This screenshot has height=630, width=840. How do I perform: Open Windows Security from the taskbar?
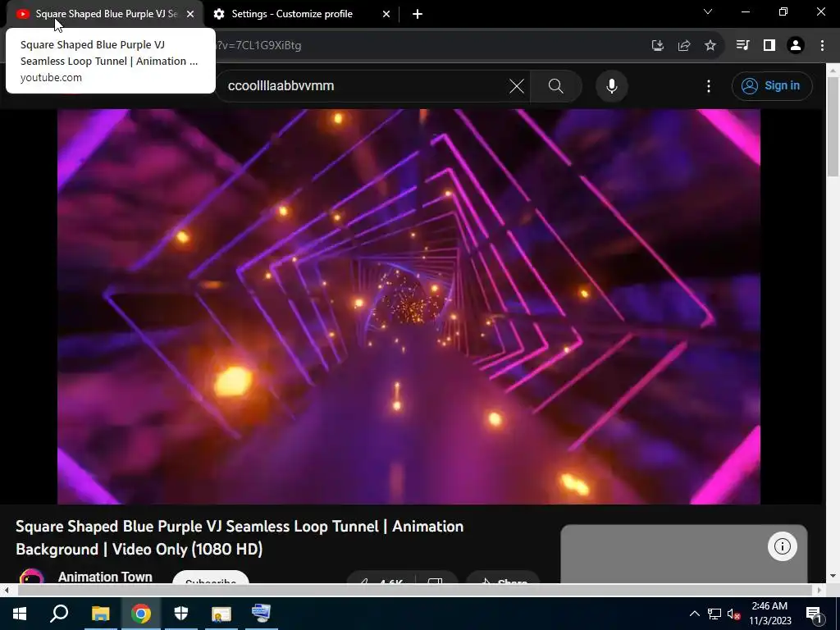point(181,614)
